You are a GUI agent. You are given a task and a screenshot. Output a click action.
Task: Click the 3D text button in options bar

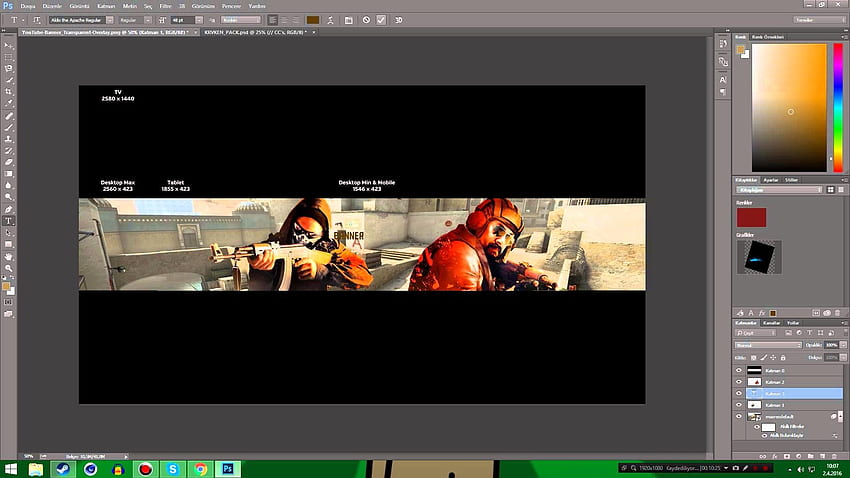click(x=398, y=20)
